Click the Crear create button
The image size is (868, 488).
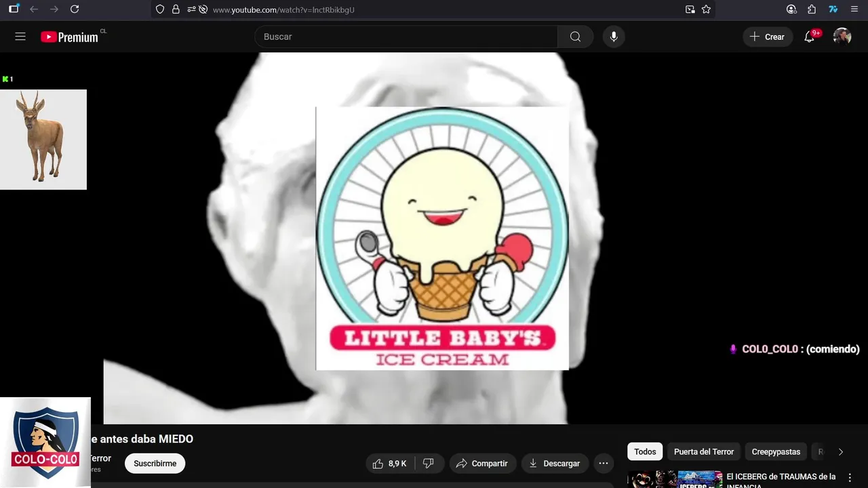768,37
